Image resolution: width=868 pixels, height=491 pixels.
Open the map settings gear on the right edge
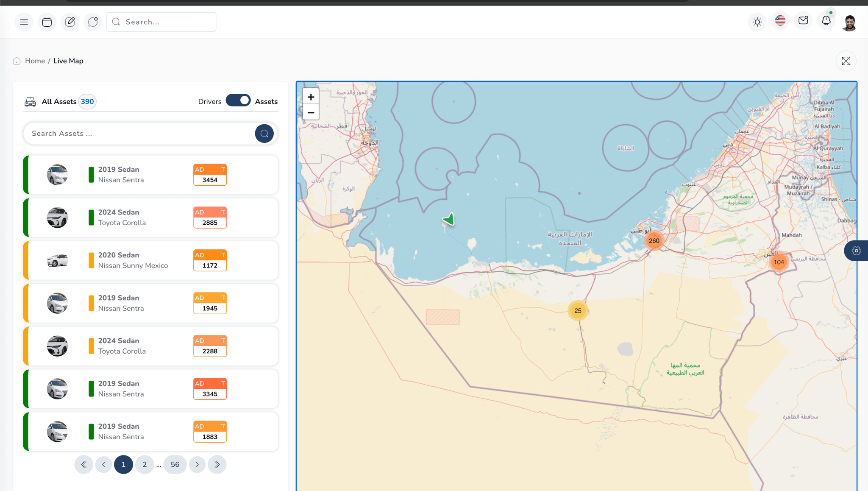coord(857,251)
